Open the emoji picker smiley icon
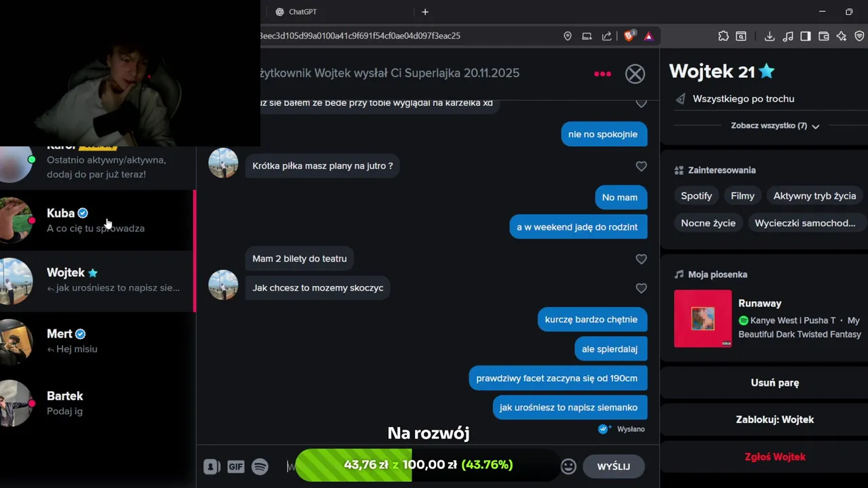This screenshot has width=868, height=488. point(568,466)
